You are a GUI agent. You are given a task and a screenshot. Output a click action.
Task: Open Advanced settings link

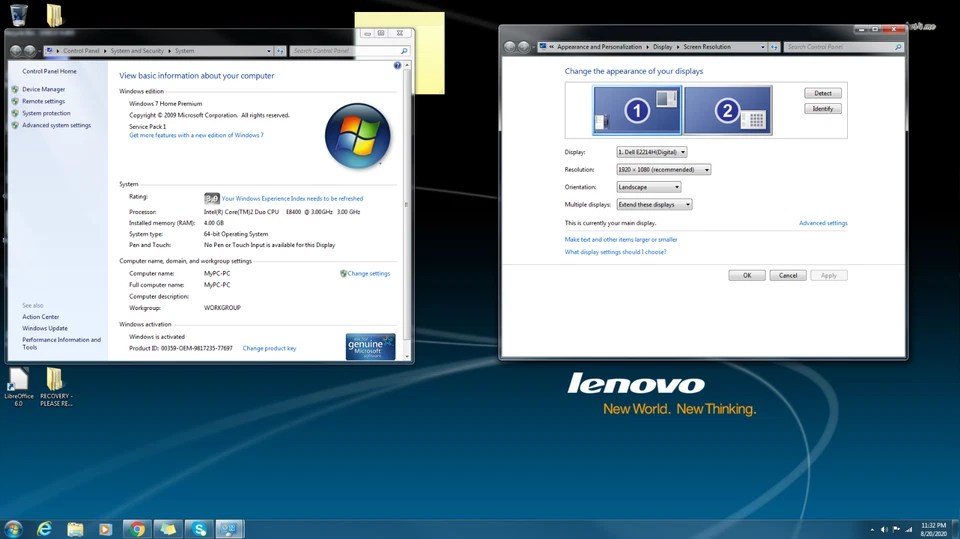tap(823, 223)
